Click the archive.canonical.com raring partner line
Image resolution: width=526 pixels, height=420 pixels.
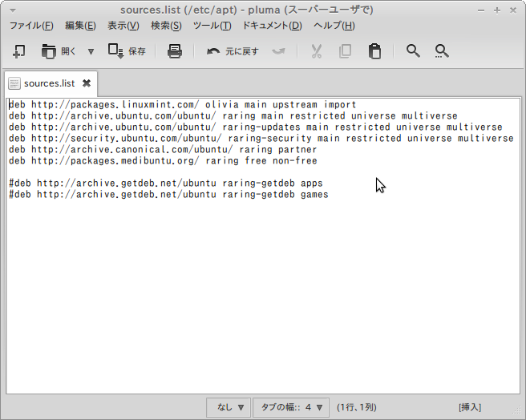click(x=163, y=150)
